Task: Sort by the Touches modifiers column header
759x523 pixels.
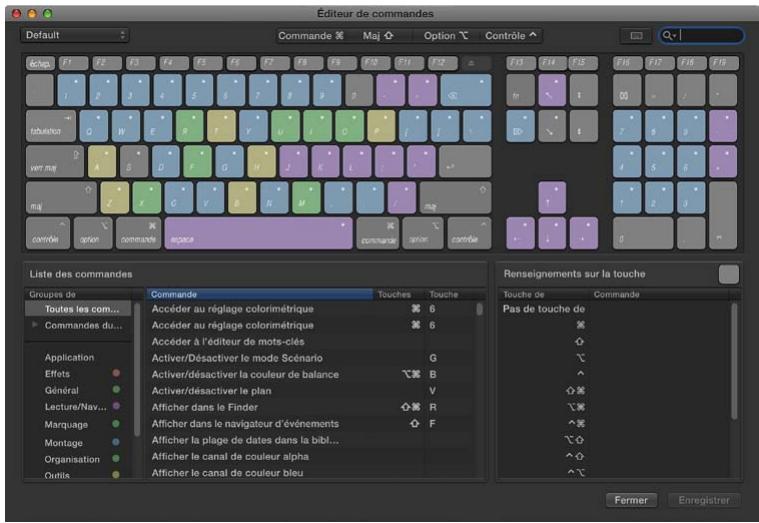Action: point(399,294)
